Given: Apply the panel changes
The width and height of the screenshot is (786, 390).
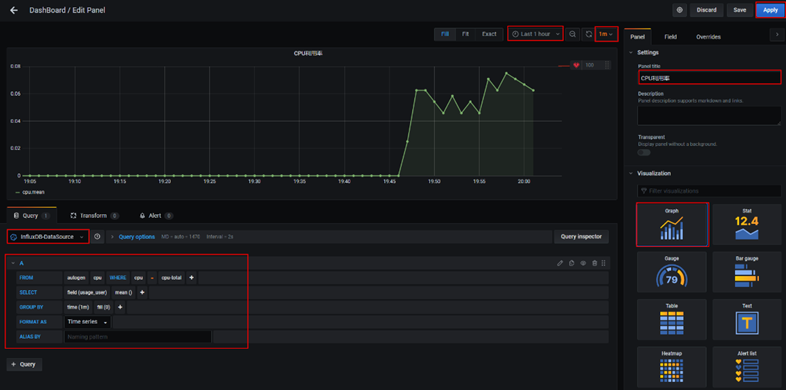Looking at the screenshot, I should tap(770, 10).
